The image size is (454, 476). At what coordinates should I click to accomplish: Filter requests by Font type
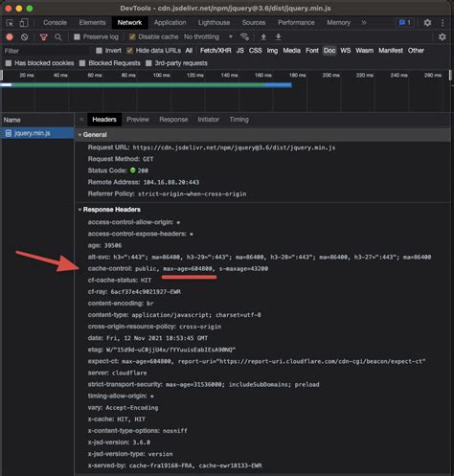coord(312,51)
